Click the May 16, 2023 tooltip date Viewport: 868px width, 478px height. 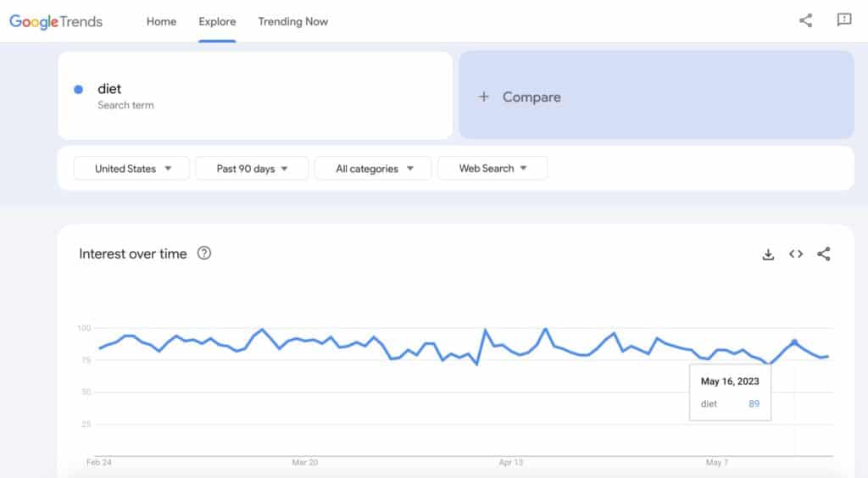pos(730,381)
